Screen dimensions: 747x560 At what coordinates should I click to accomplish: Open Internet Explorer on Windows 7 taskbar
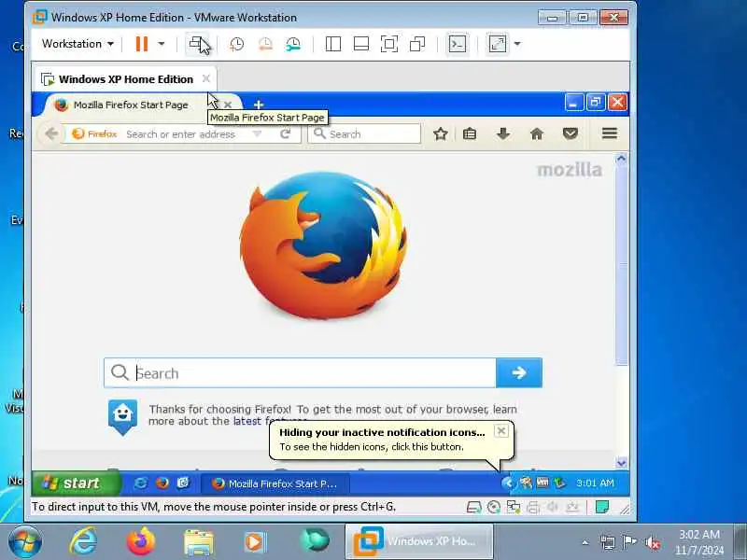83,542
